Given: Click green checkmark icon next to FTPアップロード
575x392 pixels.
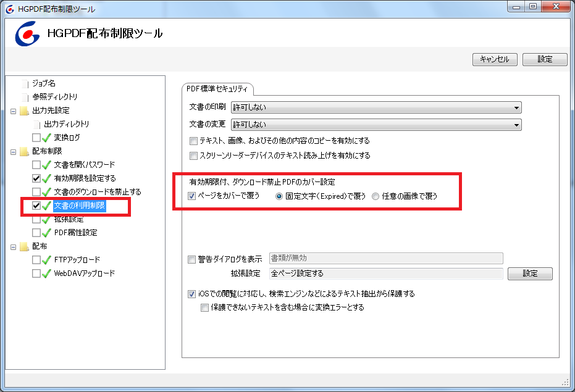Looking at the screenshot, I should pyautogui.click(x=46, y=260).
